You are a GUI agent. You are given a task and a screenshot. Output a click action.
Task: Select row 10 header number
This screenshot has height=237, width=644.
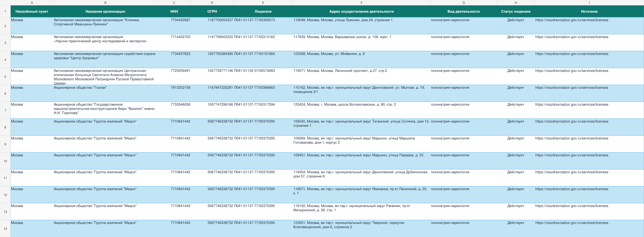tap(5, 161)
